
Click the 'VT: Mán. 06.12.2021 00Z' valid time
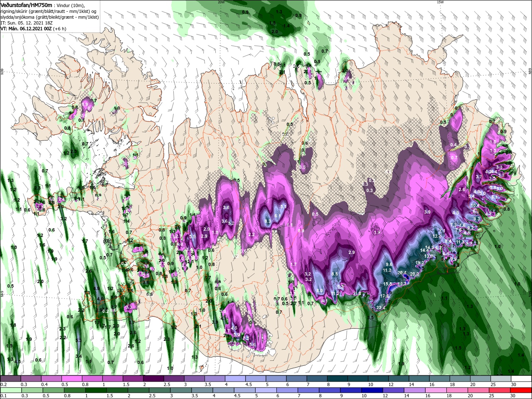(25, 29)
